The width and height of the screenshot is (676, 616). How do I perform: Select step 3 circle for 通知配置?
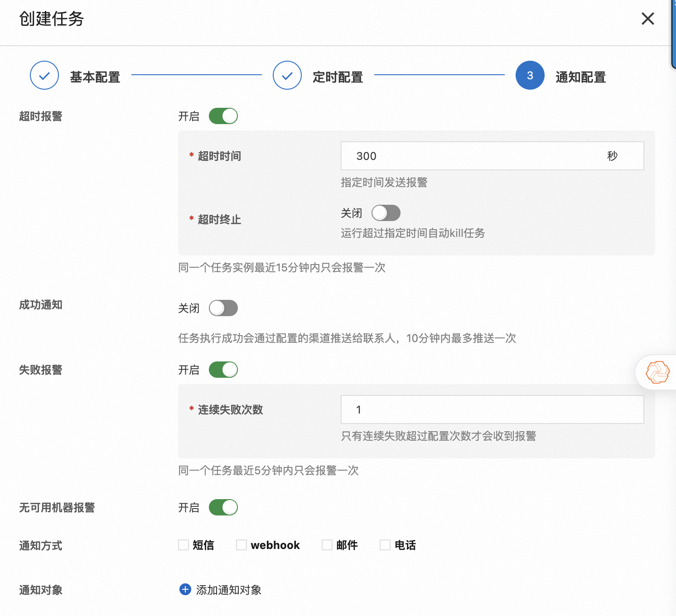coord(530,75)
